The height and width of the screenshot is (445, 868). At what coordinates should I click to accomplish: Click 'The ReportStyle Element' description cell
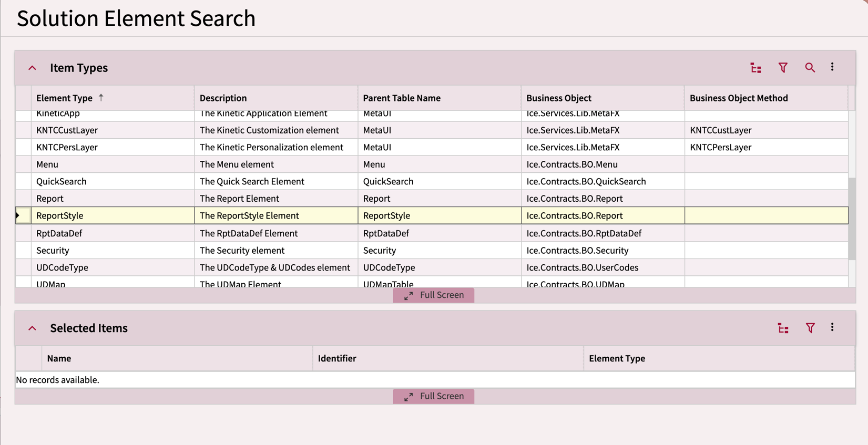pyautogui.click(x=276, y=215)
